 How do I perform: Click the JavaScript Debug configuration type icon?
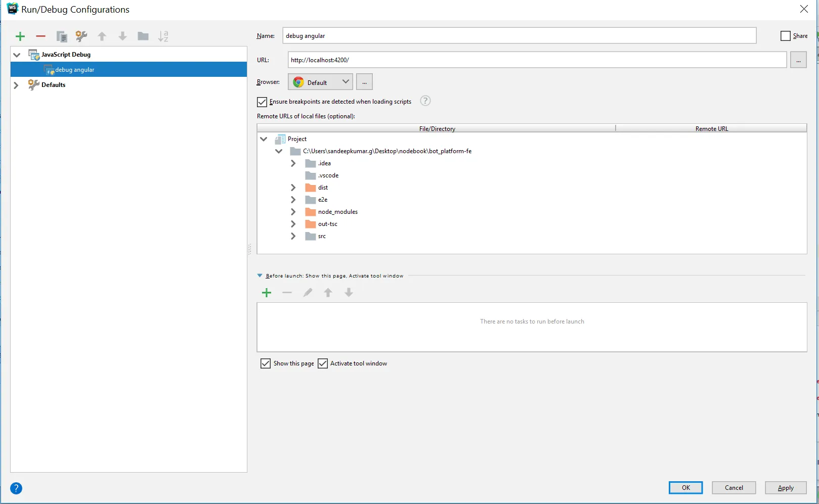click(34, 55)
